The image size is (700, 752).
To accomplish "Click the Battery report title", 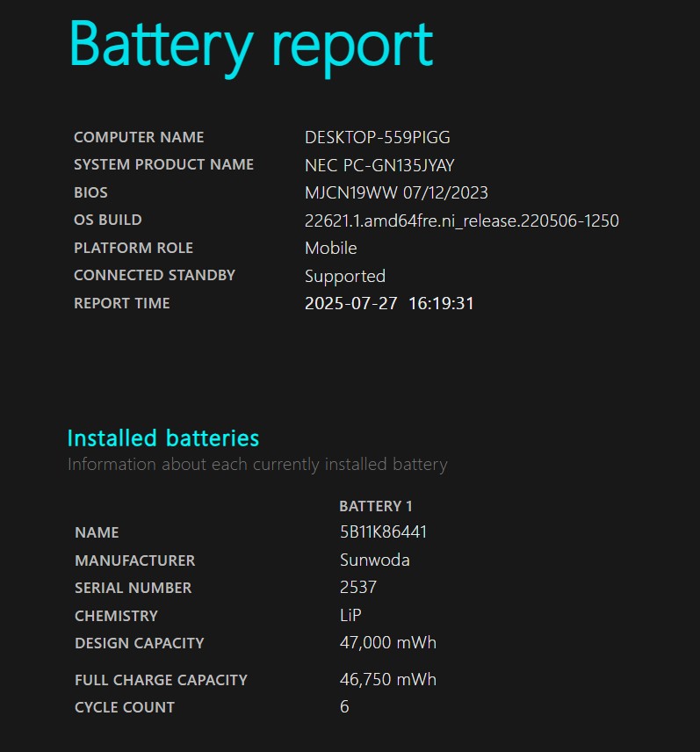I will [x=251, y=47].
